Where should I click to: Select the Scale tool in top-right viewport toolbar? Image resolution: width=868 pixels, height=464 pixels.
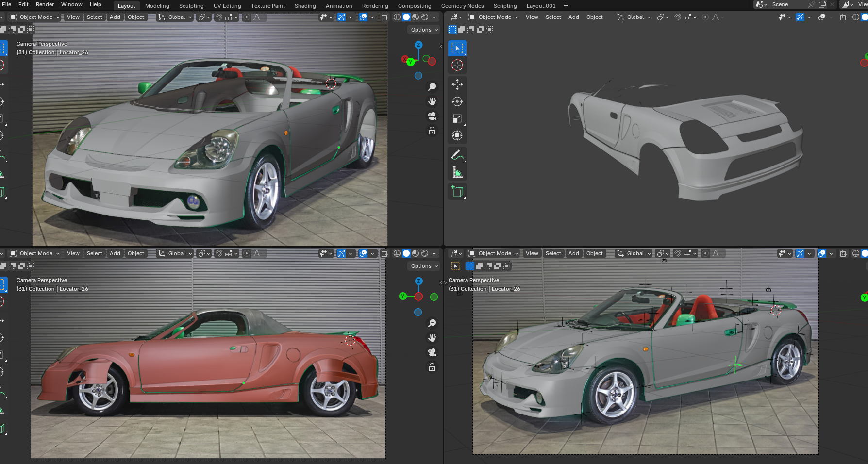(457, 119)
